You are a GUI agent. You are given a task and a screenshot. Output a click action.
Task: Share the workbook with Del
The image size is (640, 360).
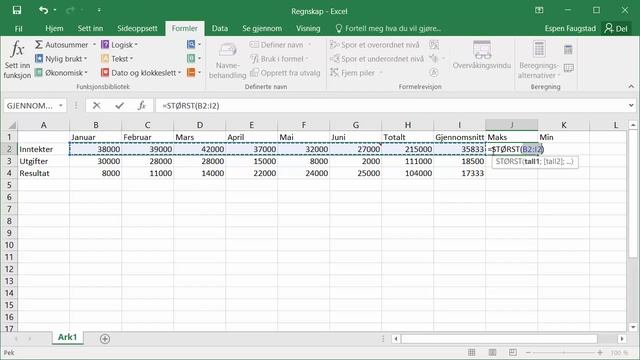[616, 29]
